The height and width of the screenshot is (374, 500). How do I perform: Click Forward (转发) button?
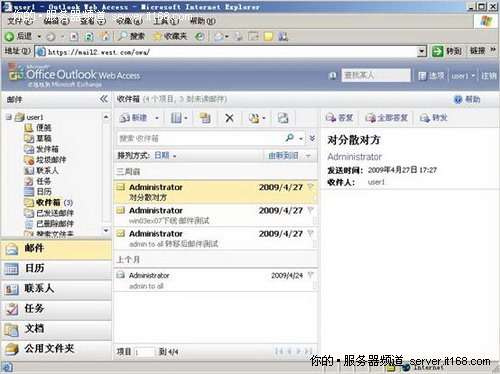(433, 118)
